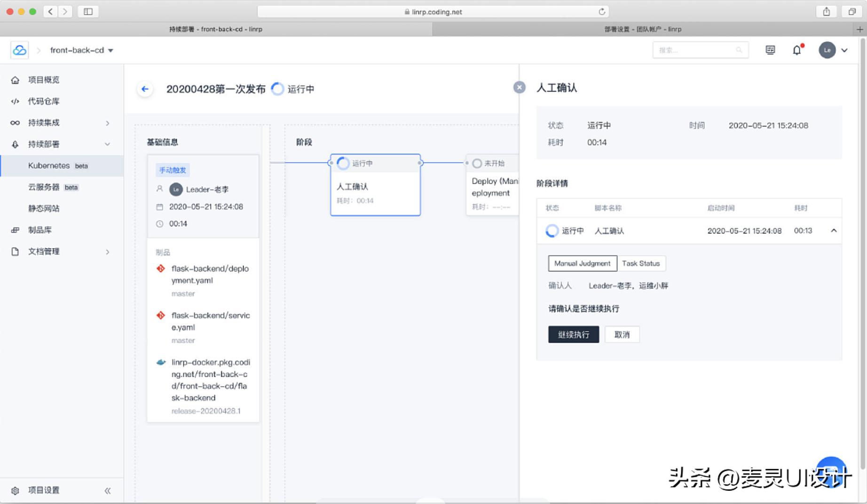Click the 取消 button

click(x=622, y=334)
